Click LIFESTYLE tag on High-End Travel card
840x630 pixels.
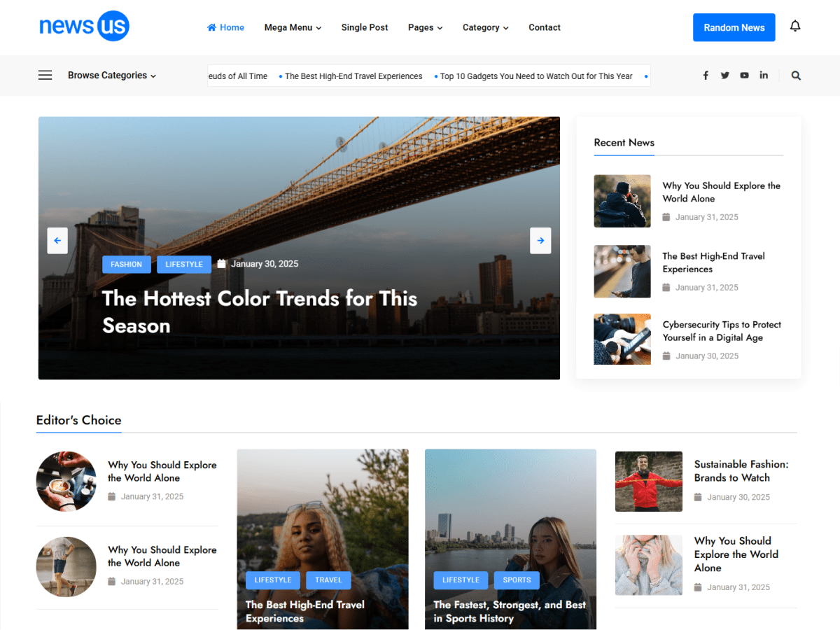click(273, 580)
